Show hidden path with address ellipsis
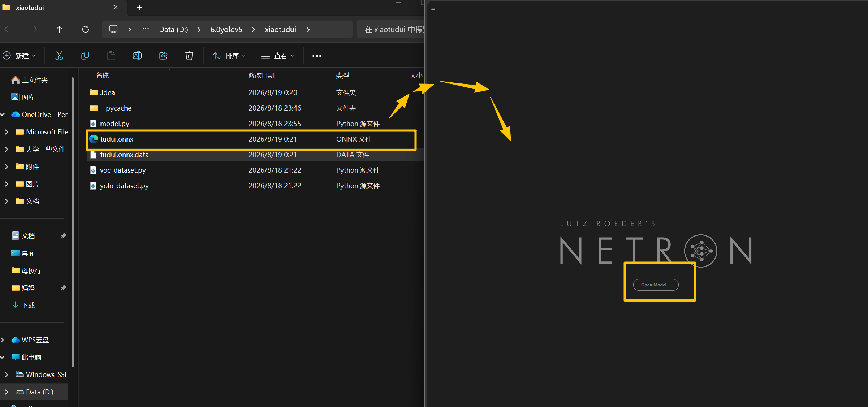 146,29
